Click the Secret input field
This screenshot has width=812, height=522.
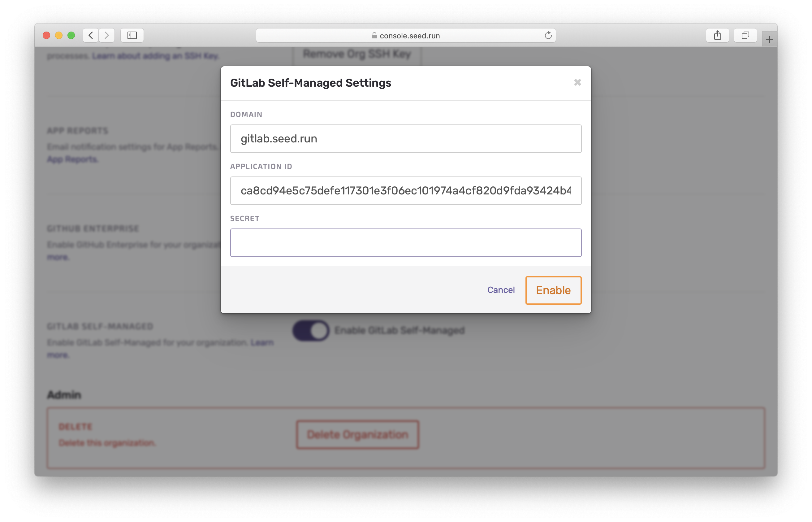[405, 242]
